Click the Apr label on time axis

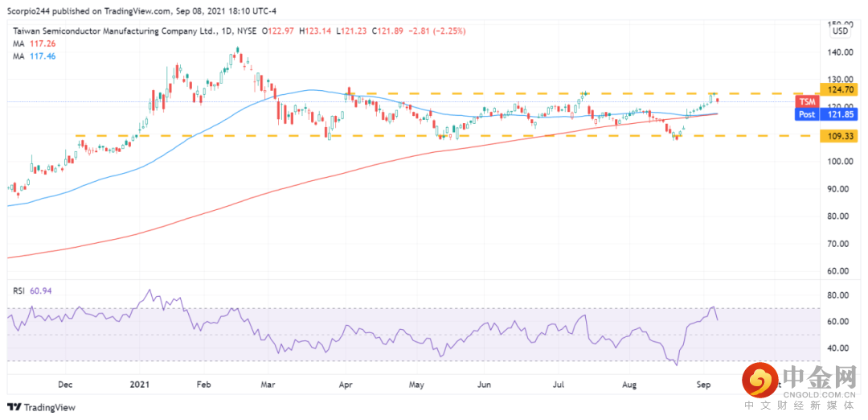[x=346, y=384]
